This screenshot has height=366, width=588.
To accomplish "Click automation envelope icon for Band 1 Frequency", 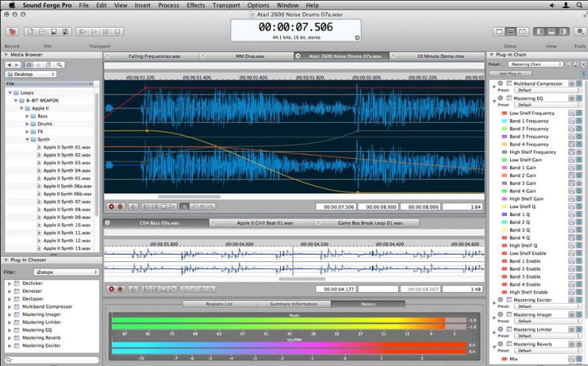I will point(571,121).
